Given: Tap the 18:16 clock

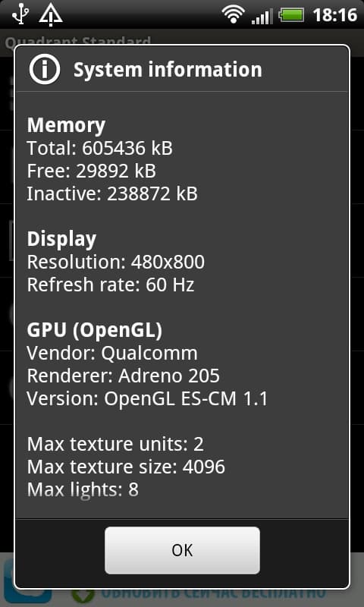Looking at the screenshot, I should 334,15.
